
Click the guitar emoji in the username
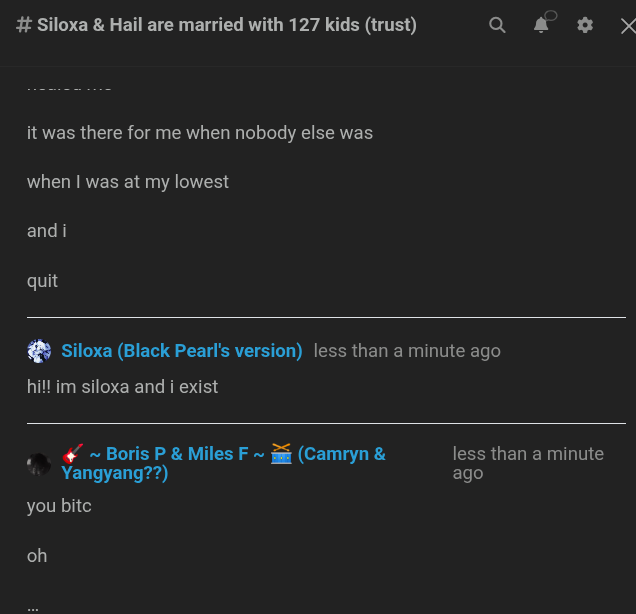click(73, 454)
